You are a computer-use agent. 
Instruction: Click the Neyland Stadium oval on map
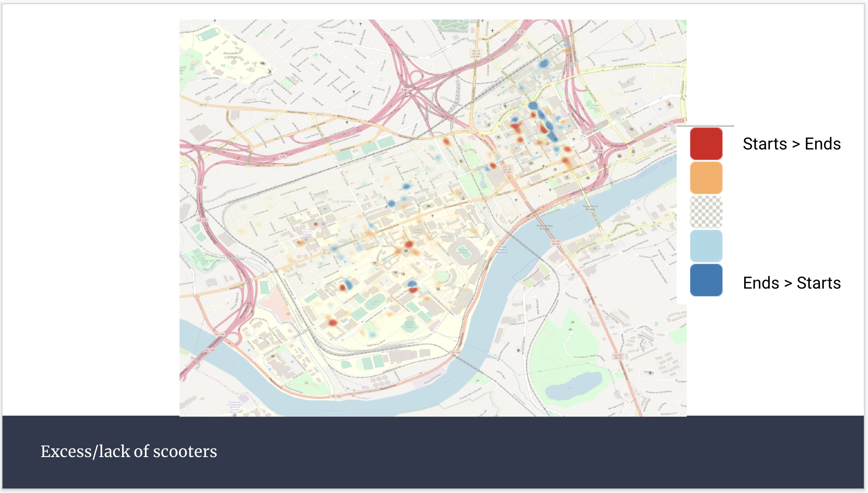pos(464,251)
